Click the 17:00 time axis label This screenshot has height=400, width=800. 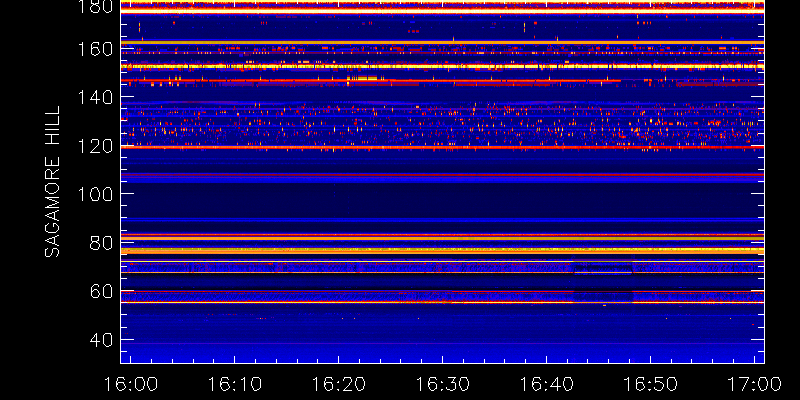(x=754, y=384)
